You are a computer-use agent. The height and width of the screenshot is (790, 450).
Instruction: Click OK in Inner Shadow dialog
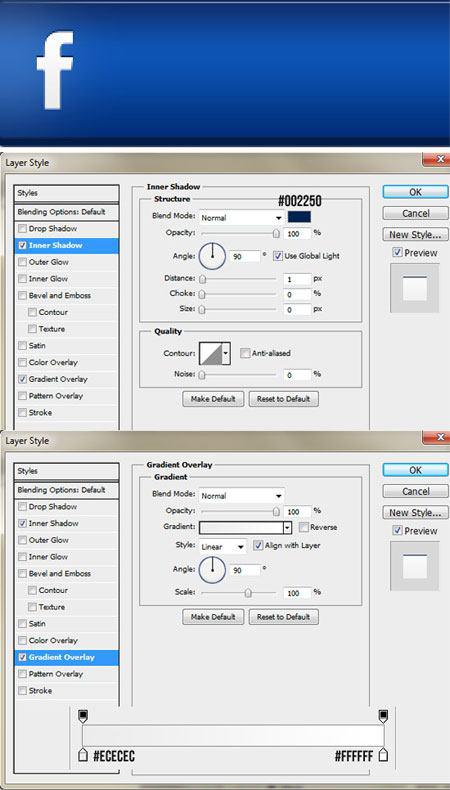pyautogui.click(x=415, y=192)
